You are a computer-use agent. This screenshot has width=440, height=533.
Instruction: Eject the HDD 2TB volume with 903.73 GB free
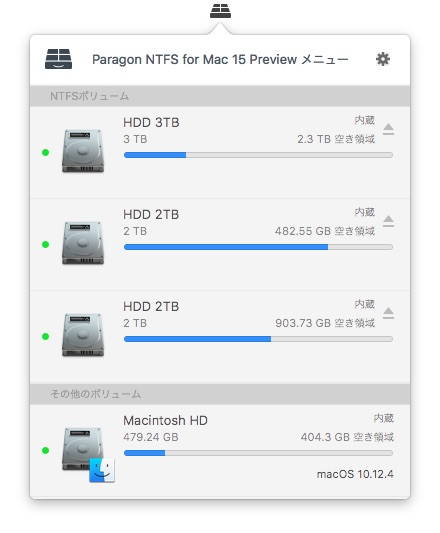pyautogui.click(x=388, y=313)
